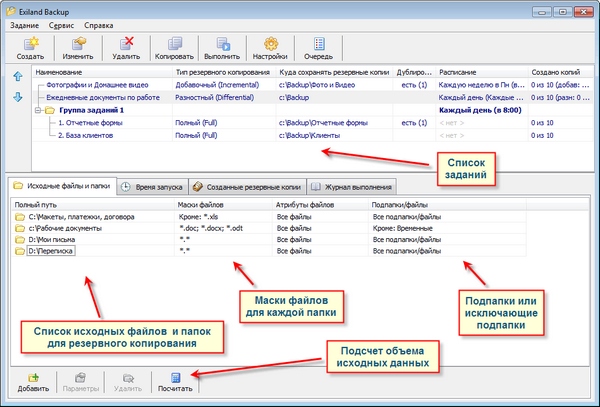The width and height of the screenshot is (600, 407).
Task: Open the Журнал выполнения tab
Action: 352,186
